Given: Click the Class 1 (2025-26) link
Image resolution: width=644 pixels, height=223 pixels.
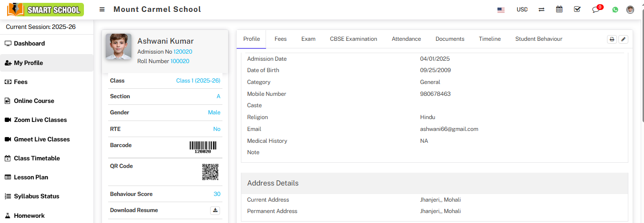Looking at the screenshot, I should [x=198, y=81].
